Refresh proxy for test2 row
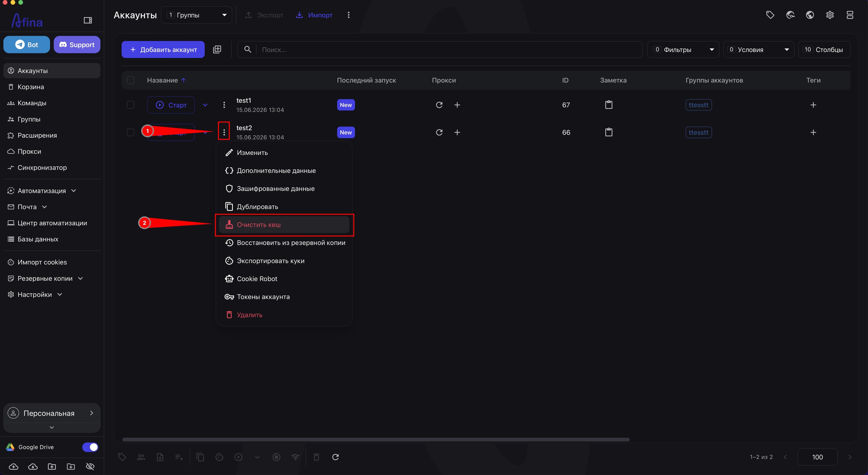The image size is (868, 475). [439, 132]
